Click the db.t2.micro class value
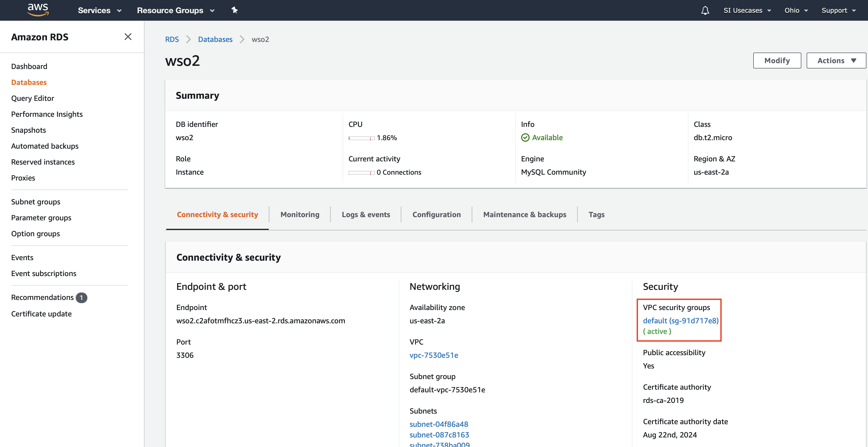868x447 pixels. (x=712, y=137)
